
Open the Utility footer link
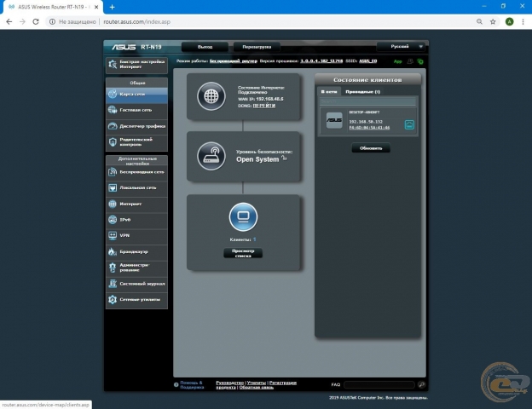coord(256,383)
